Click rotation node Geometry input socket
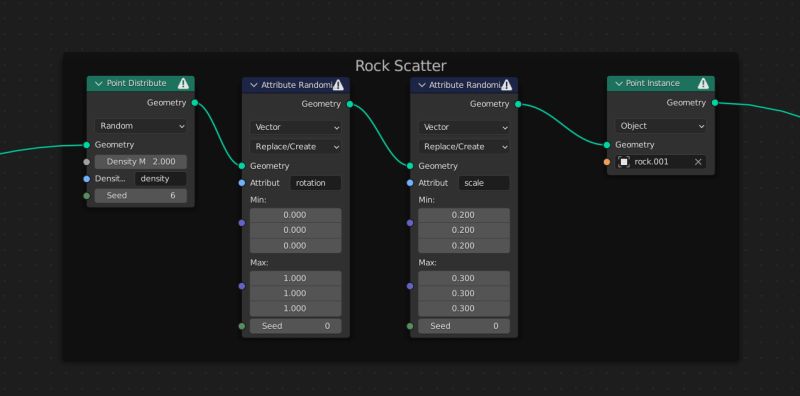This screenshot has width=800, height=396. point(242,166)
